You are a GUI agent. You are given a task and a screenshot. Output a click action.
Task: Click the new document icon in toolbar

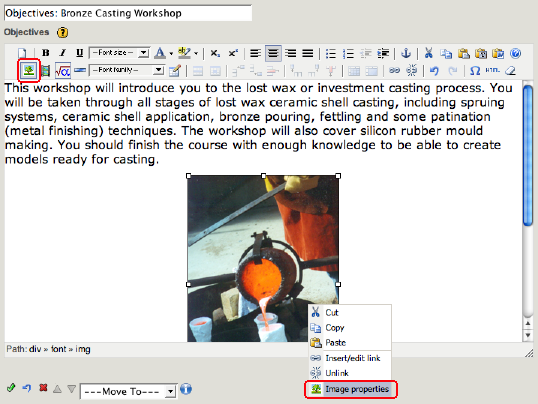[22, 53]
